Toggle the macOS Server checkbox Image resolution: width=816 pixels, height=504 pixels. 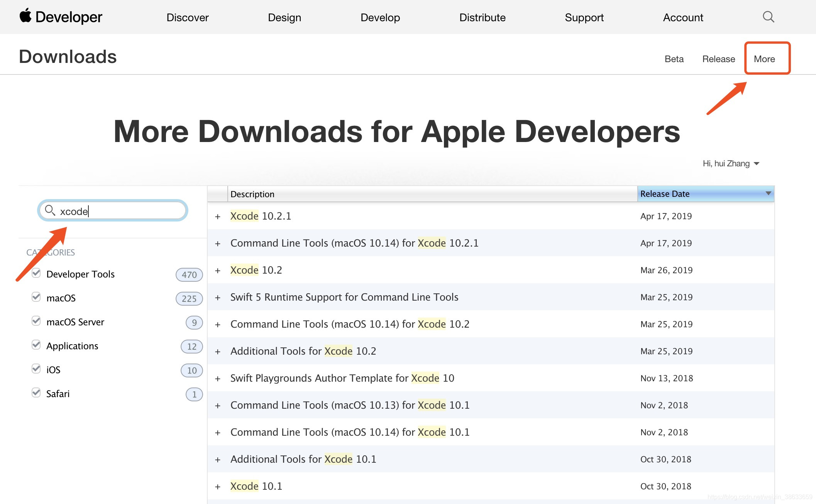[36, 321]
